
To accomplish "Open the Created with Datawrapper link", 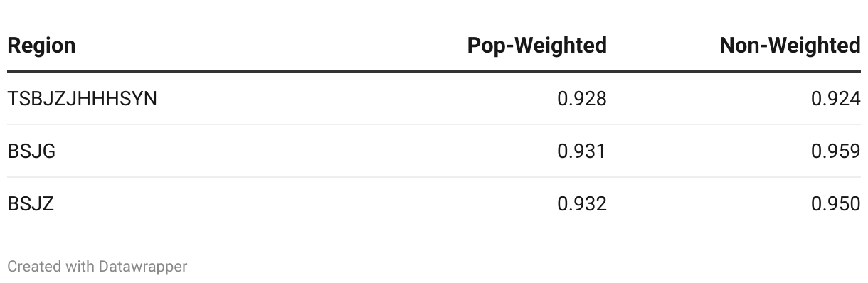I will 97,267.
